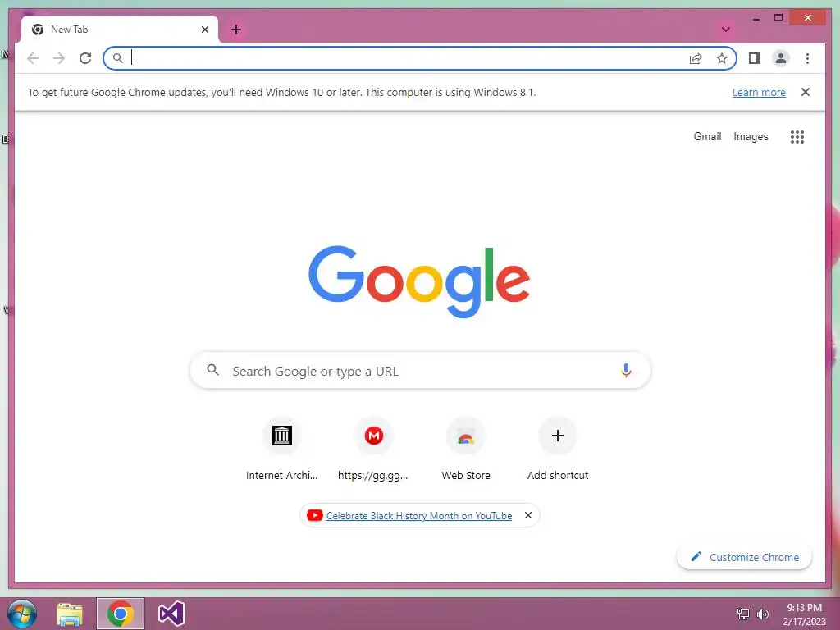Close the New Tab tab
This screenshot has width=840, height=630.
click(204, 30)
